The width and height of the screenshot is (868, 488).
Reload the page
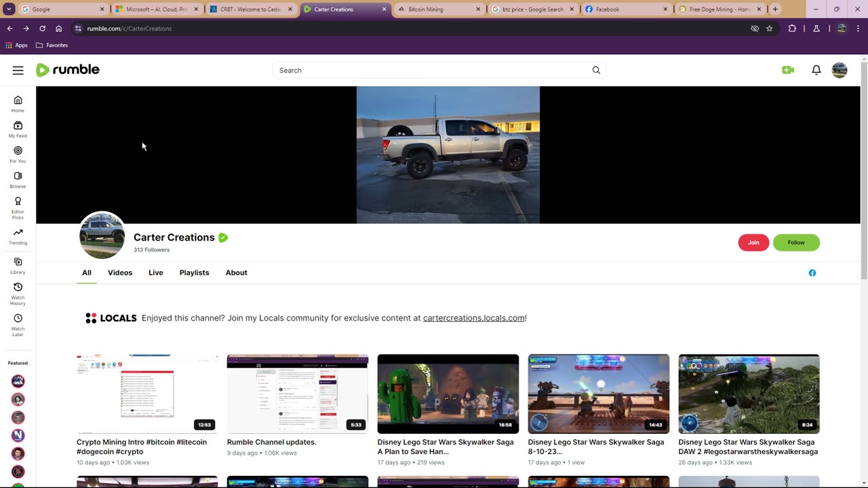pyautogui.click(x=42, y=28)
